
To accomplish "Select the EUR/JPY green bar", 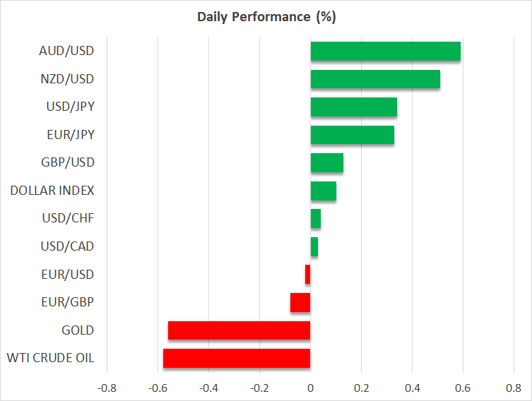I will click(352, 135).
